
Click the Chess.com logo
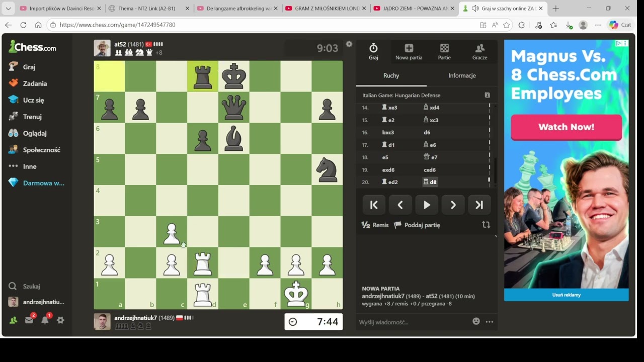pyautogui.click(x=32, y=47)
